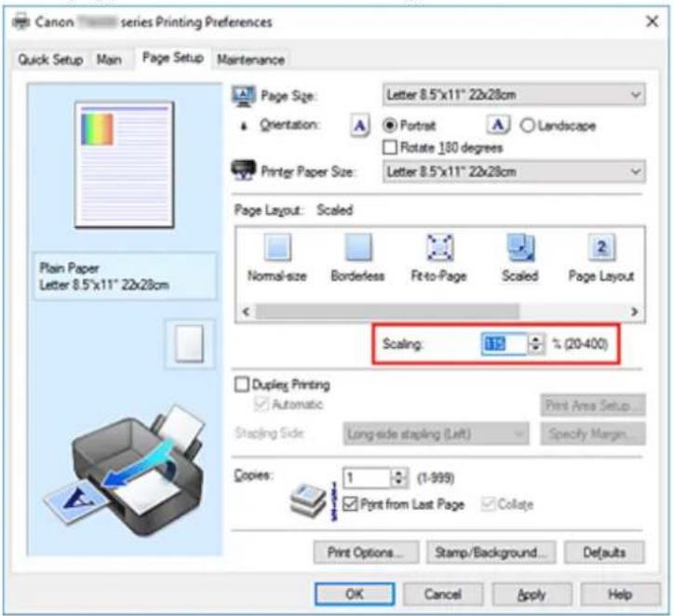Image resolution: width=673 pixels, height=616 pixels.
Task: Pick the Fit-to-Page layout icon
Action: click(439, 248)
